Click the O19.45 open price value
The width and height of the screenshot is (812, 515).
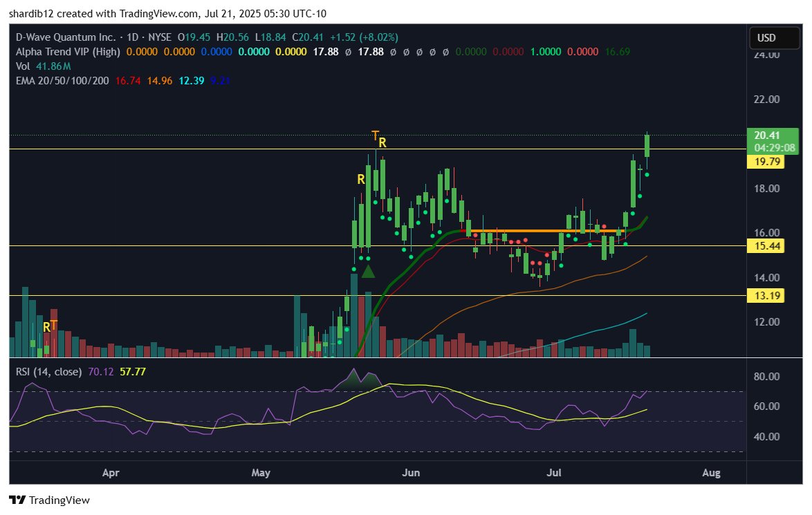coord(194,37)
